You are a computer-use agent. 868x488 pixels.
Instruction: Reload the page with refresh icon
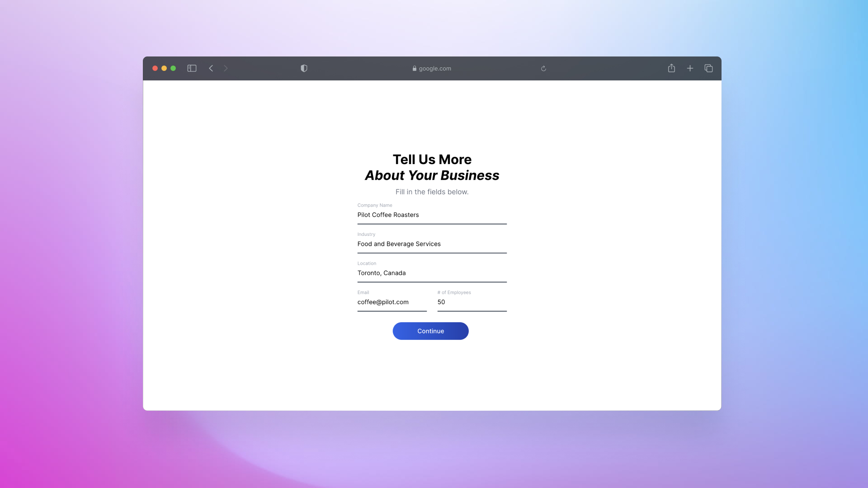[543, 69]
